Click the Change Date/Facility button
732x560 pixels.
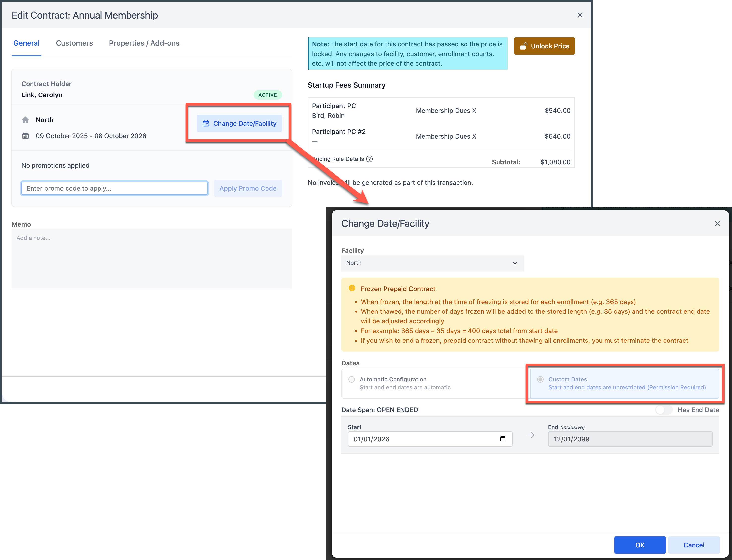tap(239, 124)
